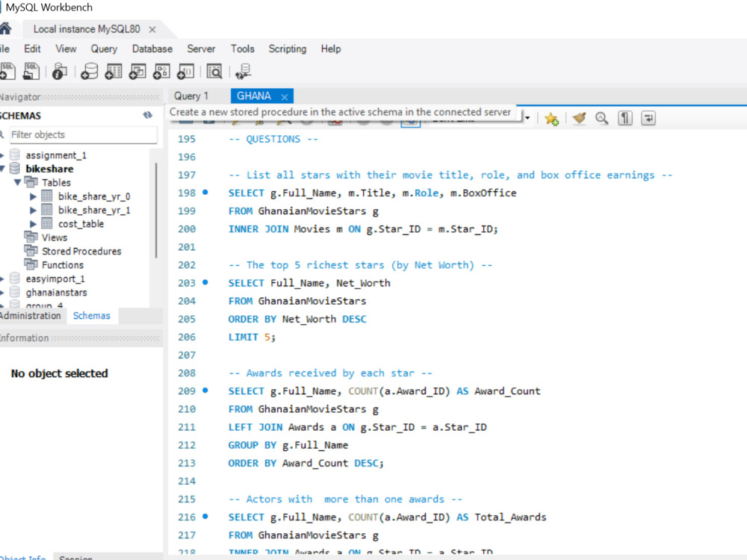This screenshot has height=560, width=747.
Task: Open the row limit dropdown arrow
Action: coord(527,118)
